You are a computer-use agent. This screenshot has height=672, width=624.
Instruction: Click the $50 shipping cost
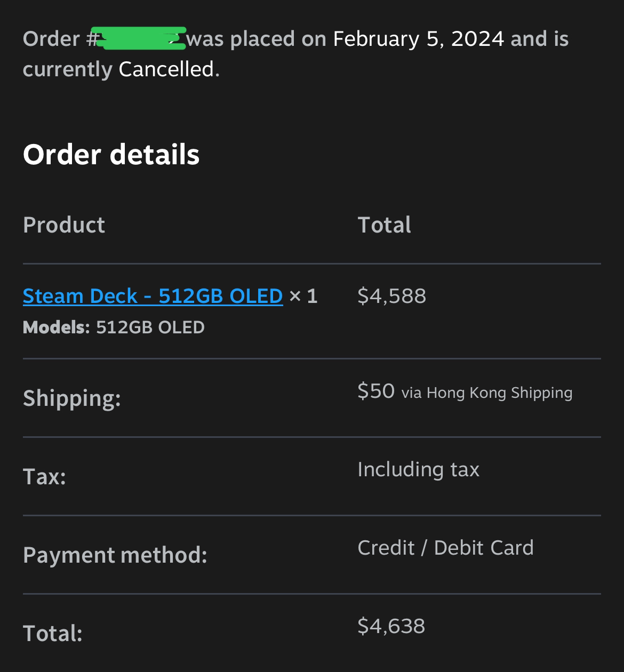click(376, 391)
